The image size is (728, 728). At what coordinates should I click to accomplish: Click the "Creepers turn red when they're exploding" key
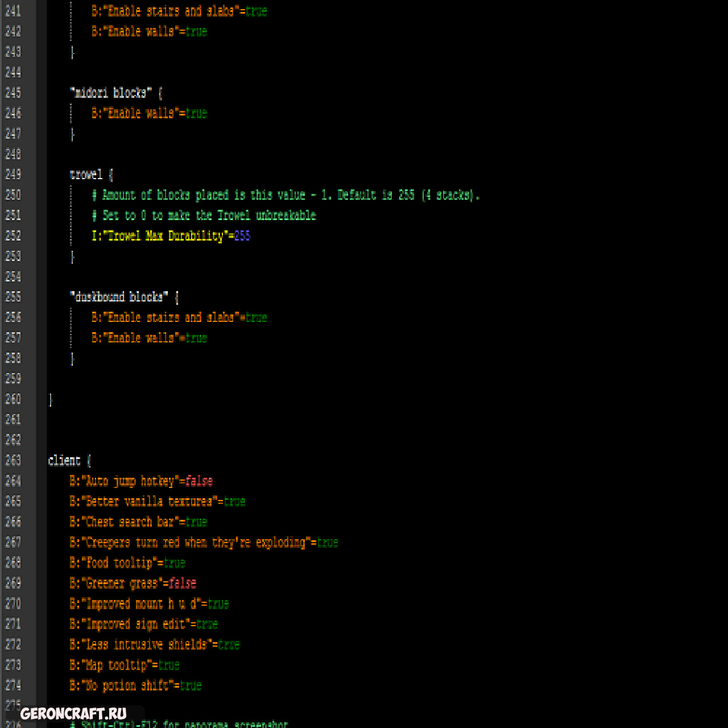point(198,543)
